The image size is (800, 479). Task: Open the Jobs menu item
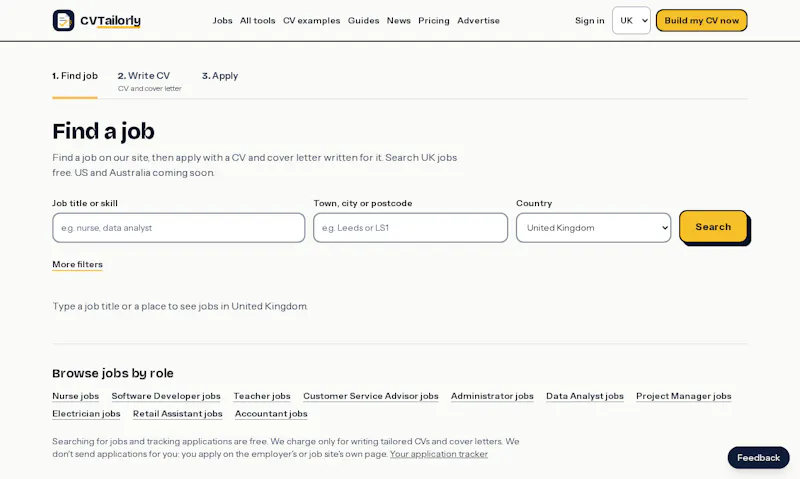pyautogui.click(x=222, y=20)
